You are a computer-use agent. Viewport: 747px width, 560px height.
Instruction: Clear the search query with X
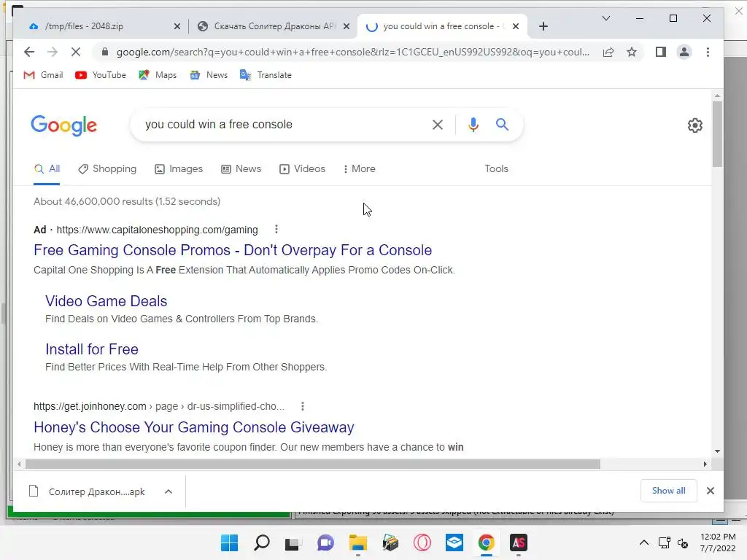coord(438,125)
